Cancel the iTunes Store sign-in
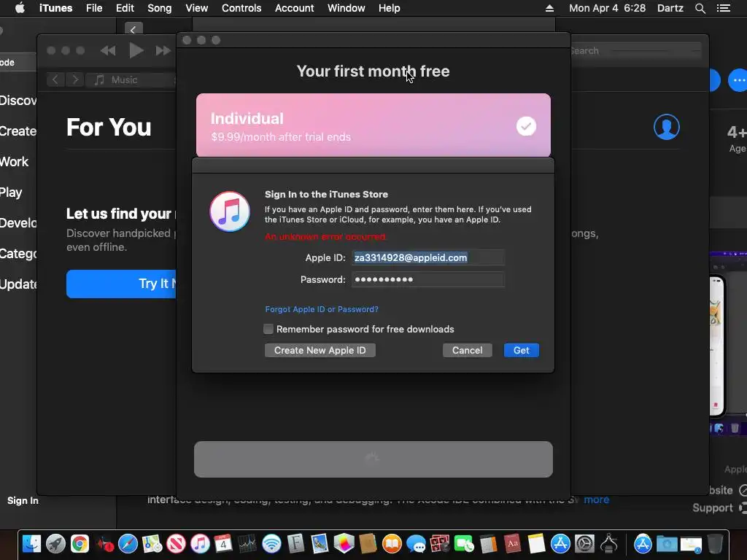 (468, 351)
